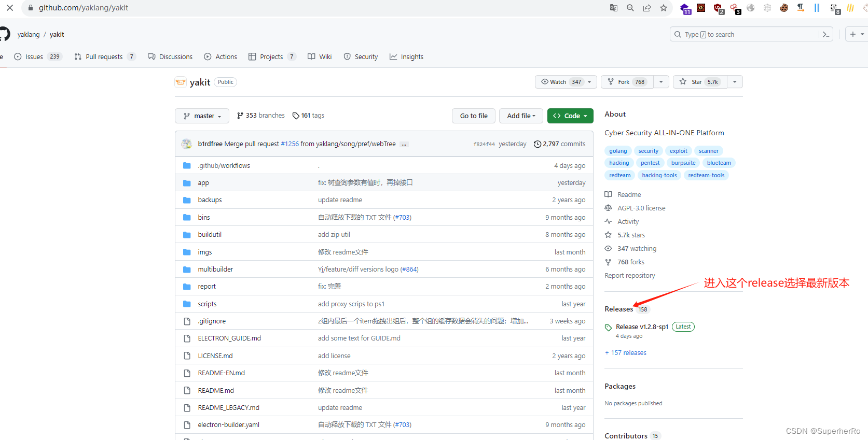Open the cookie browser extension icon
Image resolution: width=868 pixels, height=440 pixels.
[x=784, y=8]
